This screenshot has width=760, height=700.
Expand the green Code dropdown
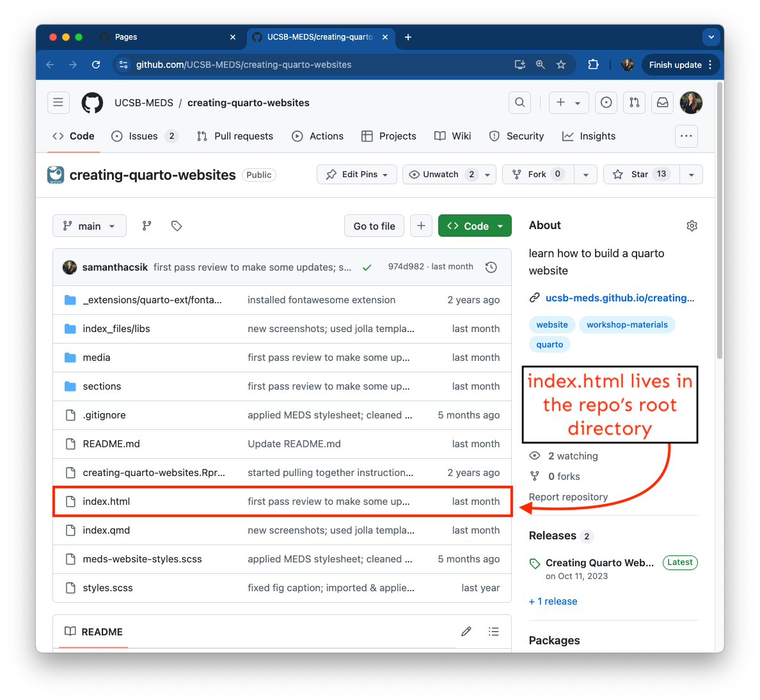click(475, 226)
